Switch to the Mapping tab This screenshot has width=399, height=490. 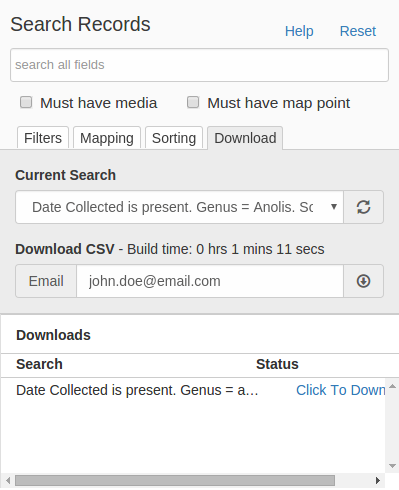pos(107,138)
